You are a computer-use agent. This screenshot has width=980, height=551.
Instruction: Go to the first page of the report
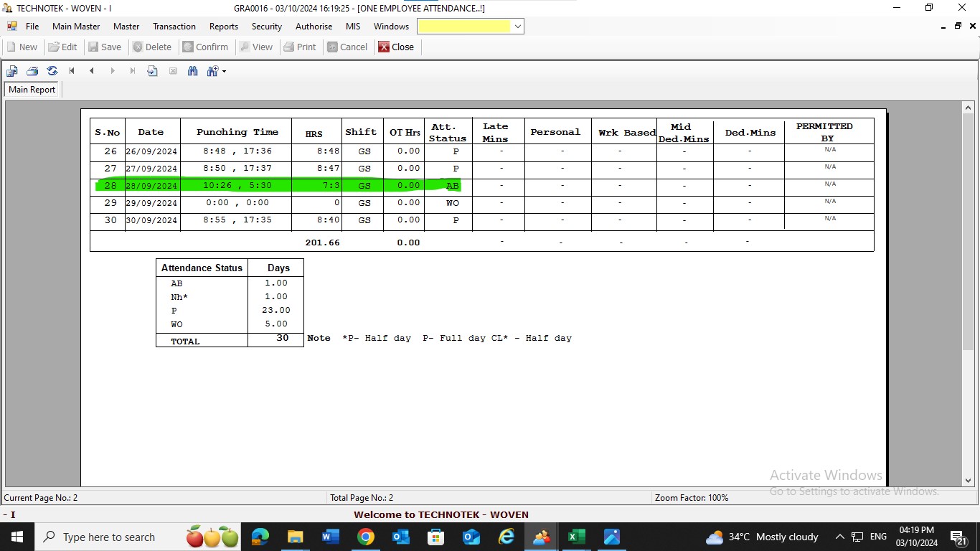coord(72,71)
